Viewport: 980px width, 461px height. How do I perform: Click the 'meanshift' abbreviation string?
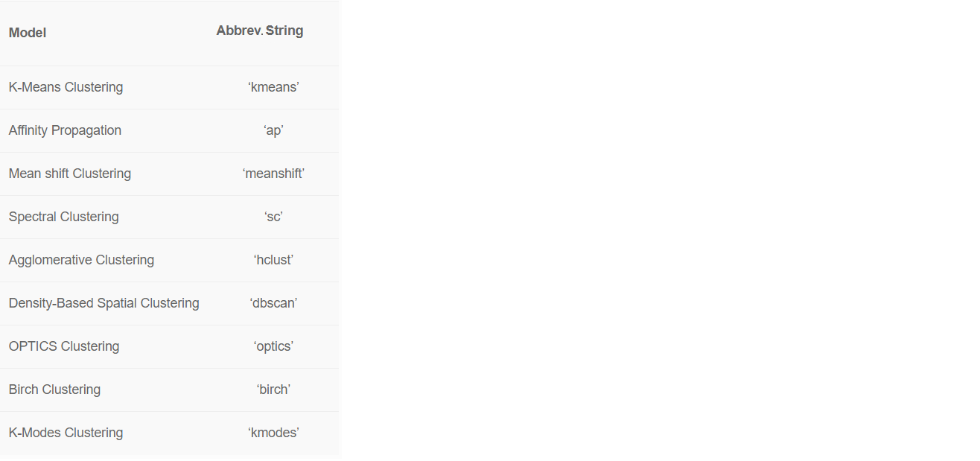(273, 174)
